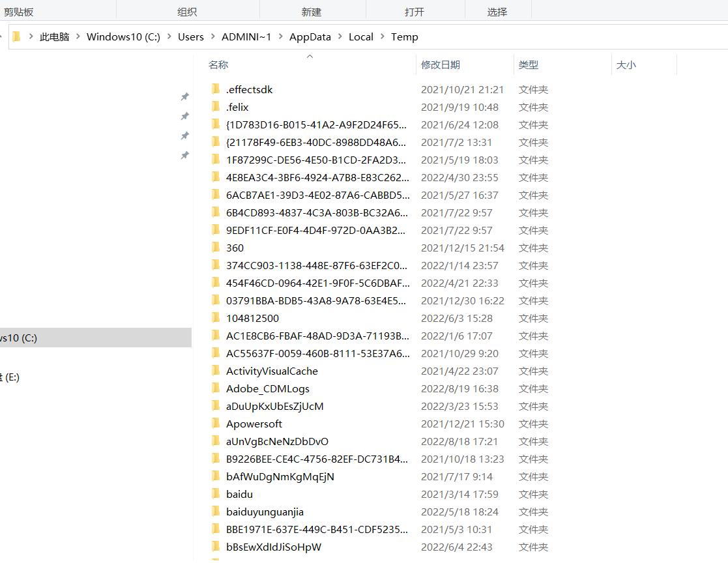Click the Adobe_CDMLogs folder icon

(216, 388)
